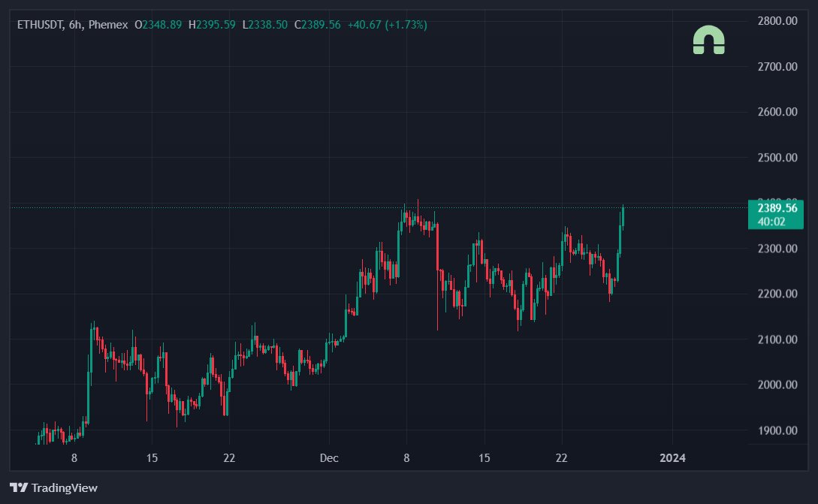818x504 pixels.
Task: Click the green Phemex logo icon
Action: (x=708, y=40)
